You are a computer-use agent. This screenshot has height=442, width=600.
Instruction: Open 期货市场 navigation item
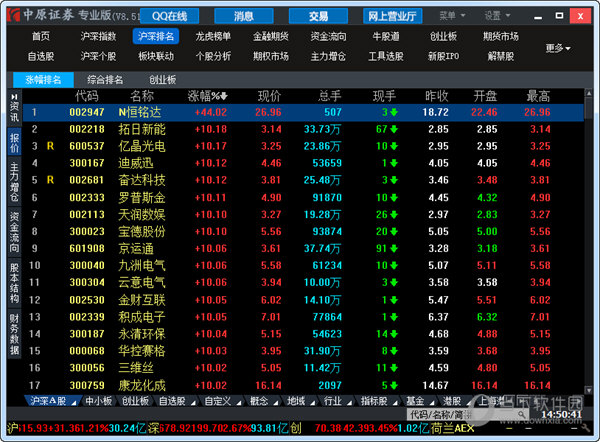(501, 36)
